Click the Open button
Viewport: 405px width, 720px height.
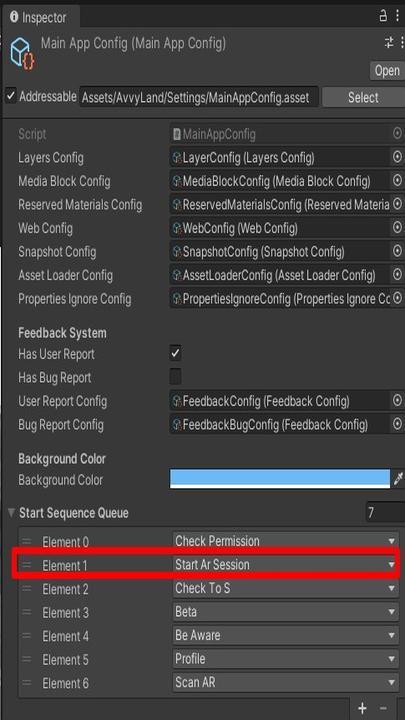click(387, 71)
